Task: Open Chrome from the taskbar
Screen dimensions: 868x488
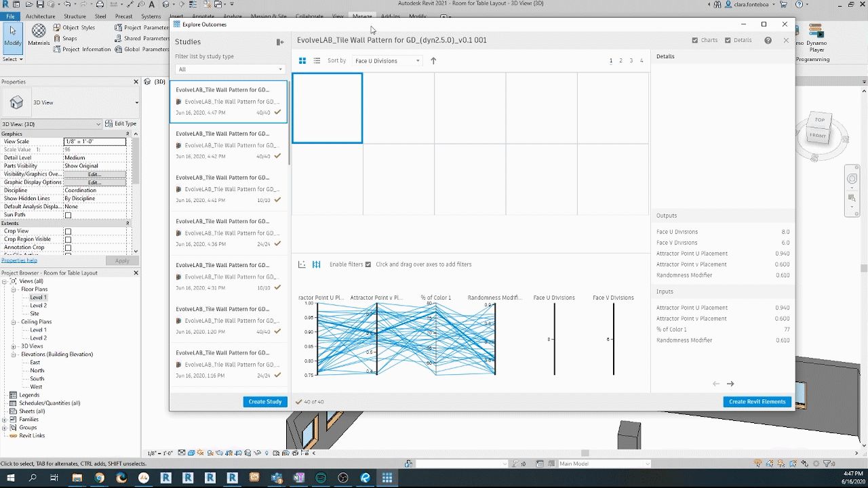Action: (100, 478)
